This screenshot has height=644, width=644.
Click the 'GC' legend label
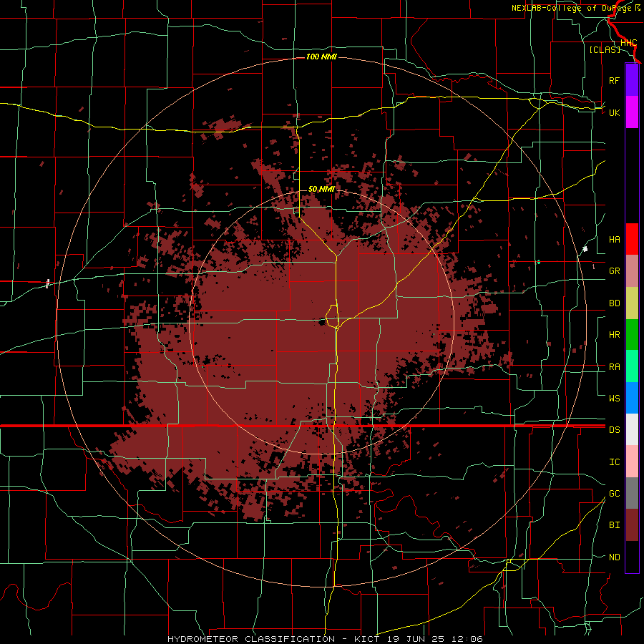(614, 494)
